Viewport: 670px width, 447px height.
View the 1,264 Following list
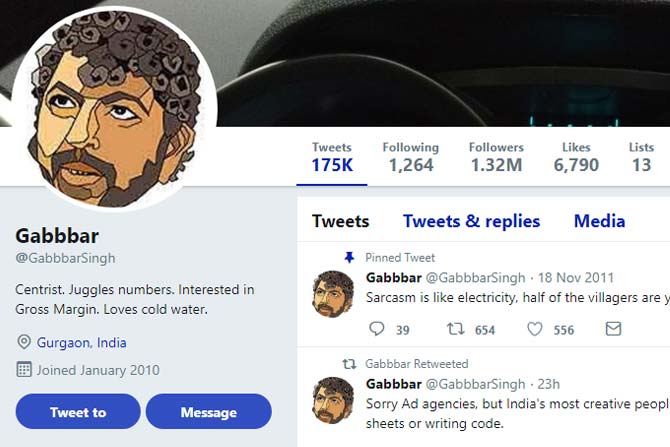coord(410,157)
